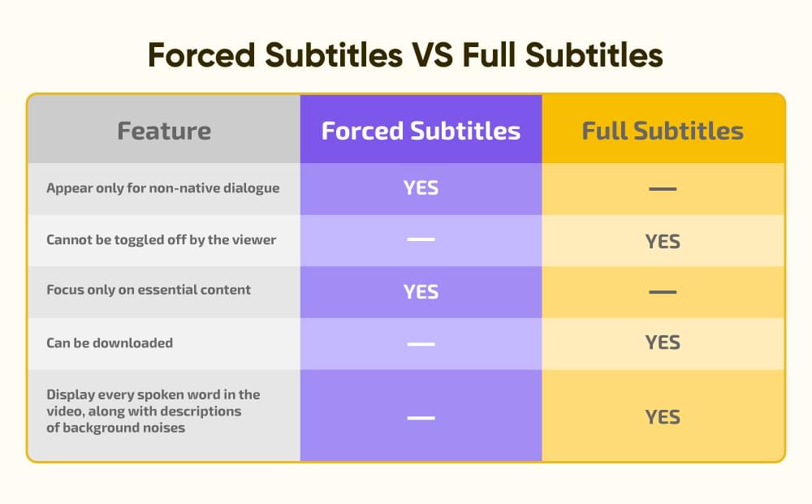Select the Feature column header
812x504 pixels.
(x=164, y=131)
